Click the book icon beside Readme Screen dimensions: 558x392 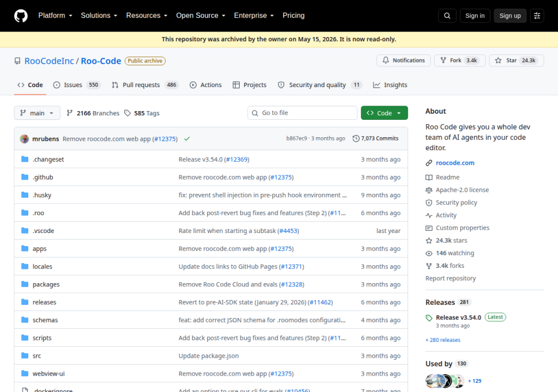tap(429, 177)
